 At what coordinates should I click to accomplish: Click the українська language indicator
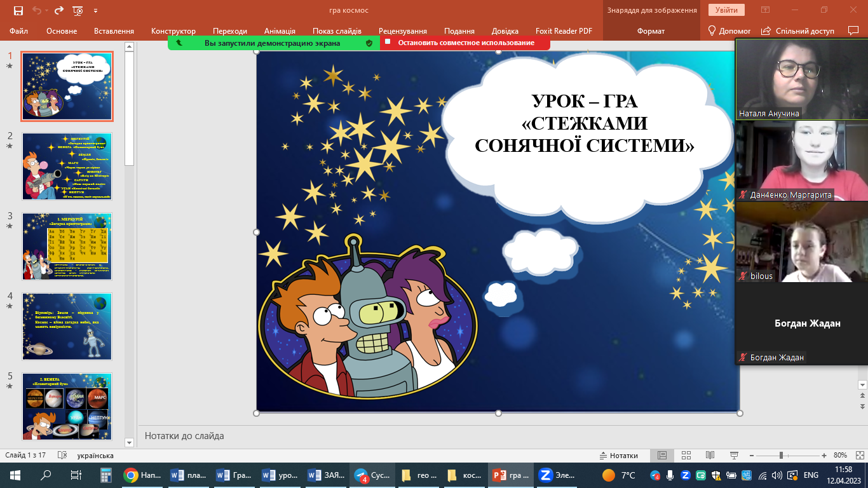pos(95,456)
